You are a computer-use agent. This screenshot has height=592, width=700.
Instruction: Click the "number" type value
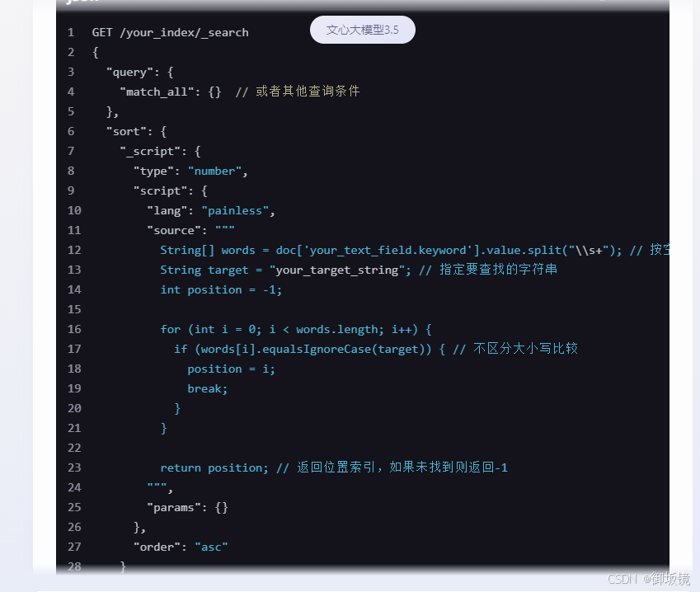coord(214,171)
